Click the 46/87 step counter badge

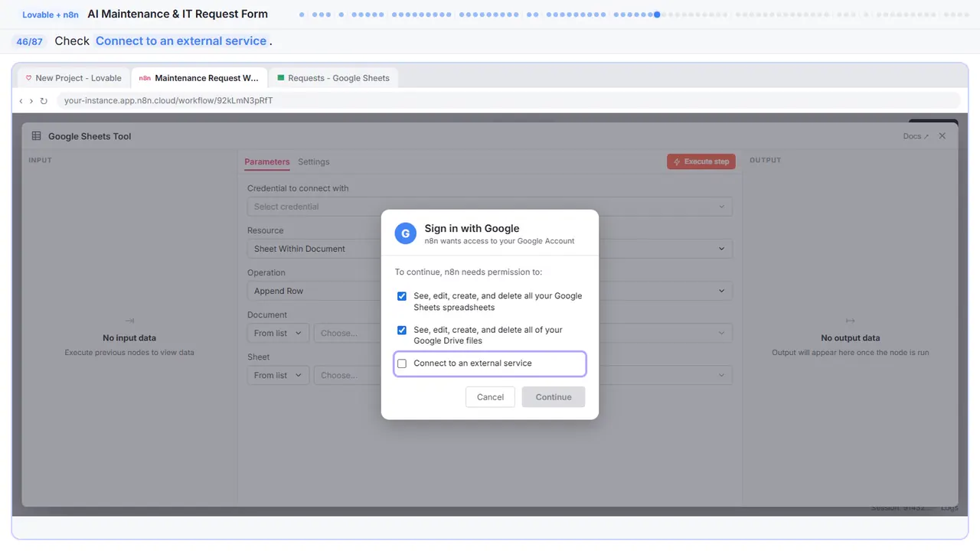[30, 41]
